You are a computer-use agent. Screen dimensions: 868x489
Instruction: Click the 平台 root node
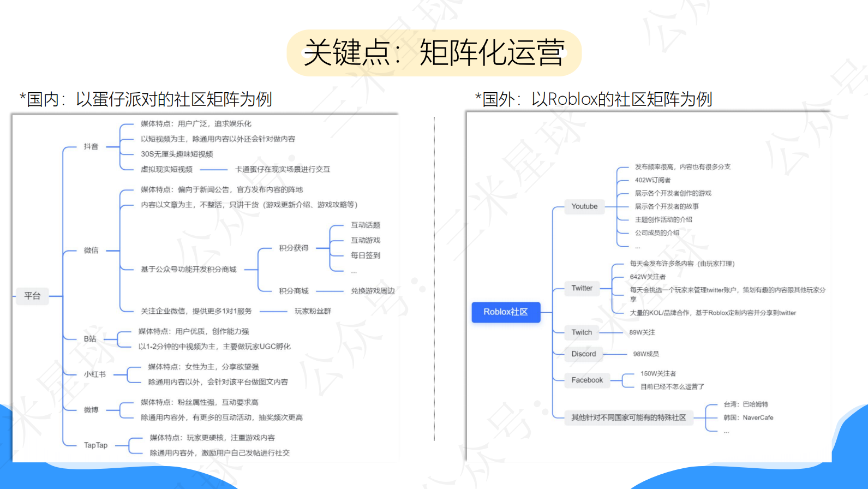pyautogui.click(x=32, y=296)
